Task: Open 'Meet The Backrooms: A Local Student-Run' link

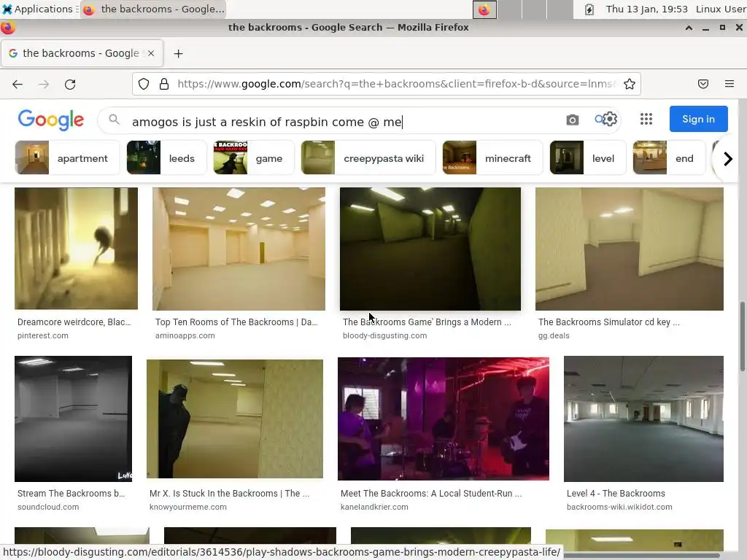Action: point(431,494)
